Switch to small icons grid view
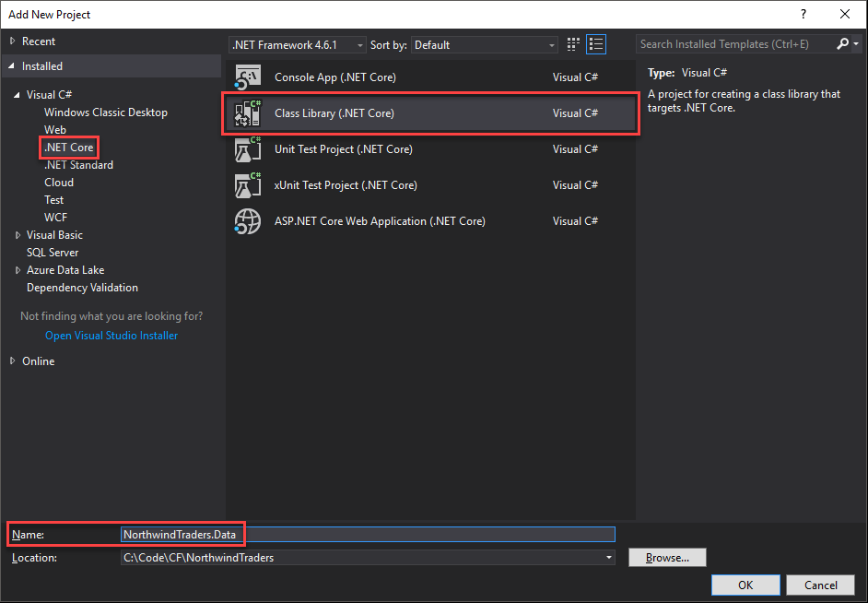 pos(574,44)
